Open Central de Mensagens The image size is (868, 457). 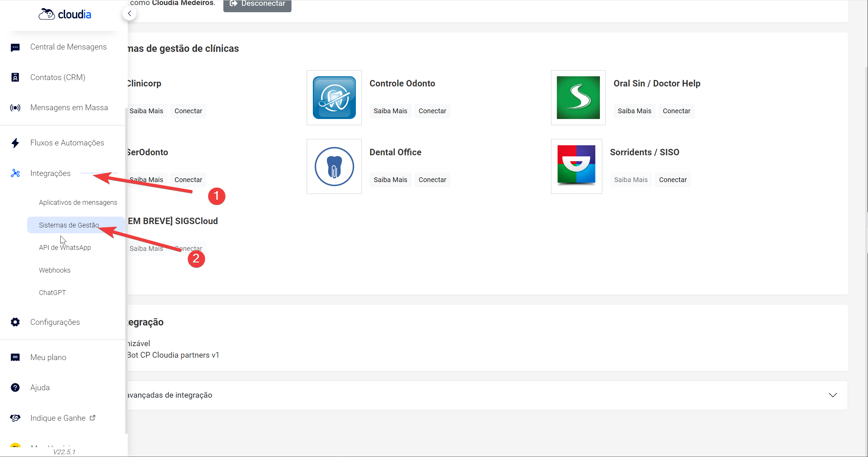tap(68, 47)
